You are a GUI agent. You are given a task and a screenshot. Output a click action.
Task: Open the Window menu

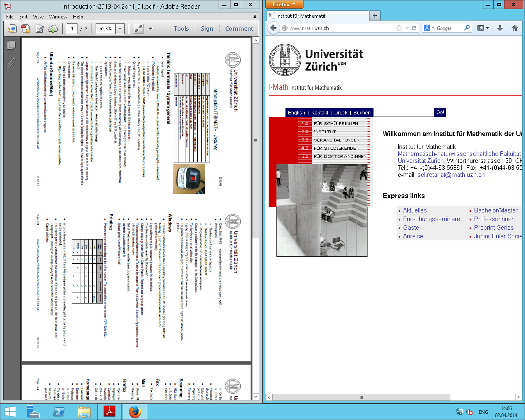coord(58,17)
